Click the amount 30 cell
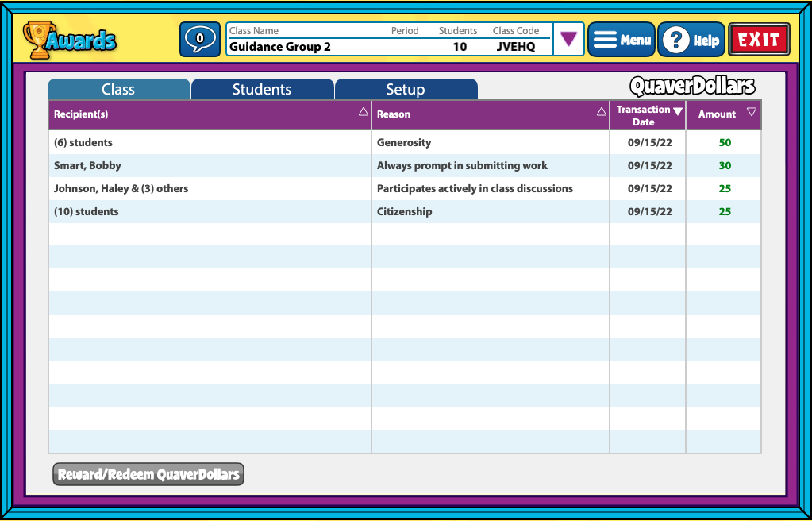This screenshot has height=521, width=812. [x=724, y=165]
